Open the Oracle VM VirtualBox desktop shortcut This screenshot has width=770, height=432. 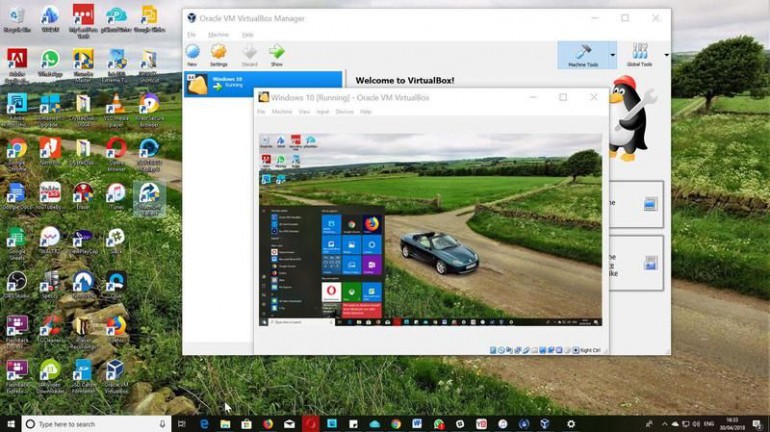pyautogui.click(x=116, y=376)
